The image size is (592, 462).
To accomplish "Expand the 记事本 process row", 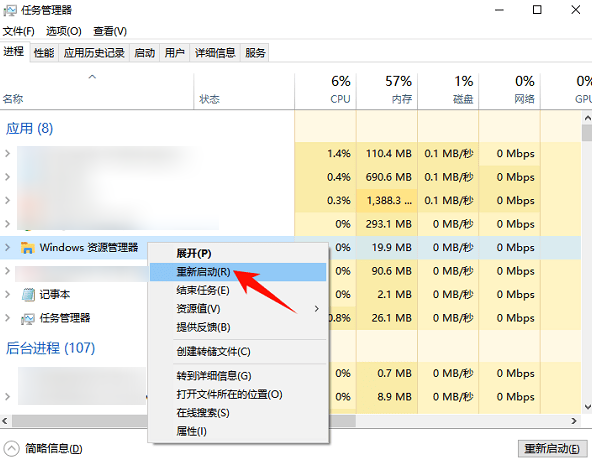I will (7, 294).
